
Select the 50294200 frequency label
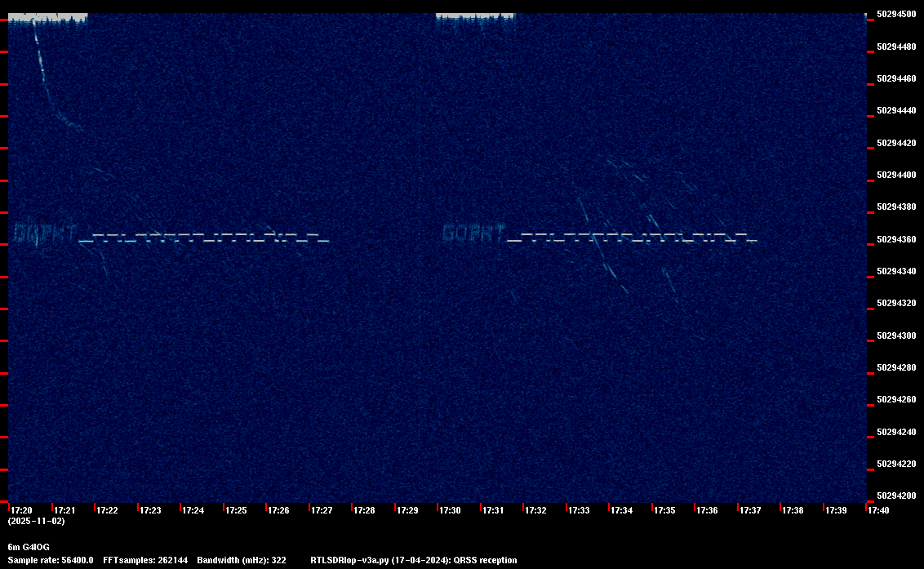tap(897, 496)
